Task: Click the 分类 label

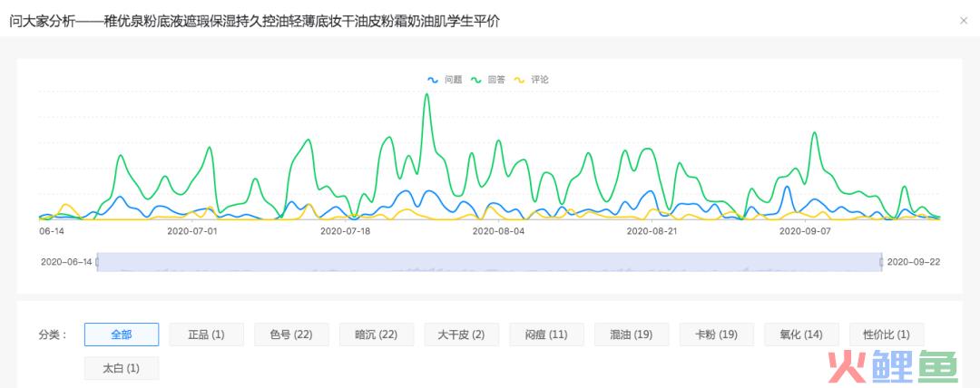Action: pos(54,335)
